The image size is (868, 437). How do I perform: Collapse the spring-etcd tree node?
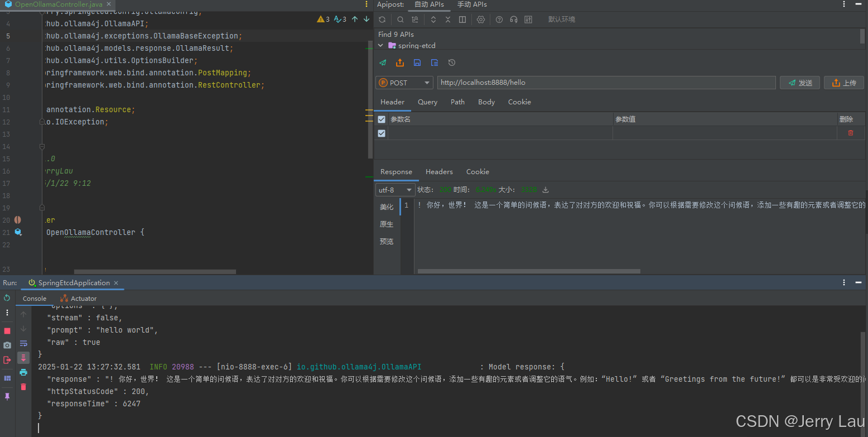[380, 46]
